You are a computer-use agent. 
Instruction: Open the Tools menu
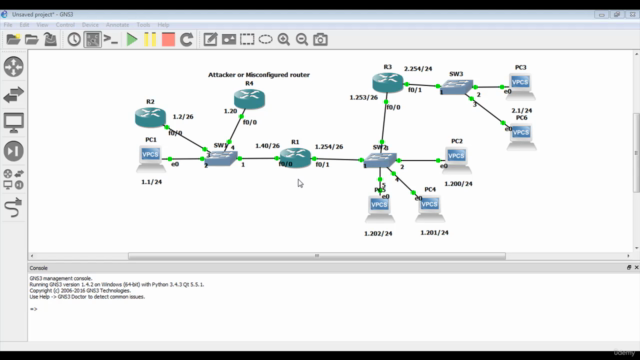click(x=143, y=25)
